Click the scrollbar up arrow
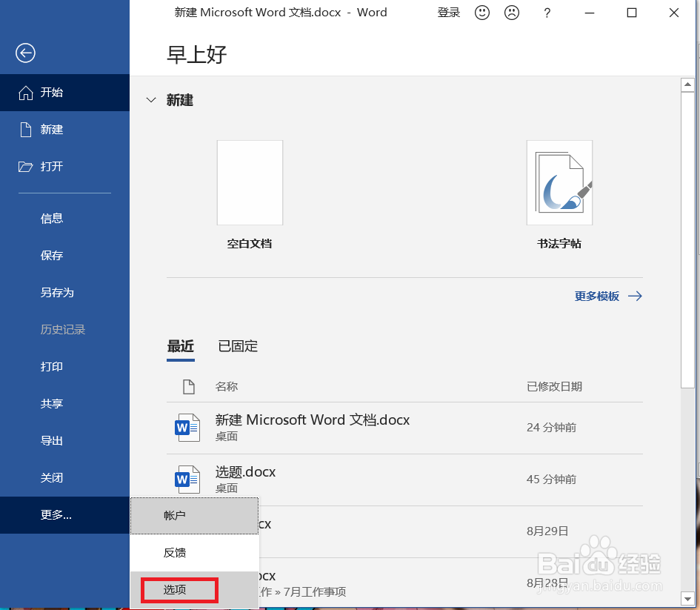Image resolution: width=700 pixels, height=610 pixels. [687, 84]
